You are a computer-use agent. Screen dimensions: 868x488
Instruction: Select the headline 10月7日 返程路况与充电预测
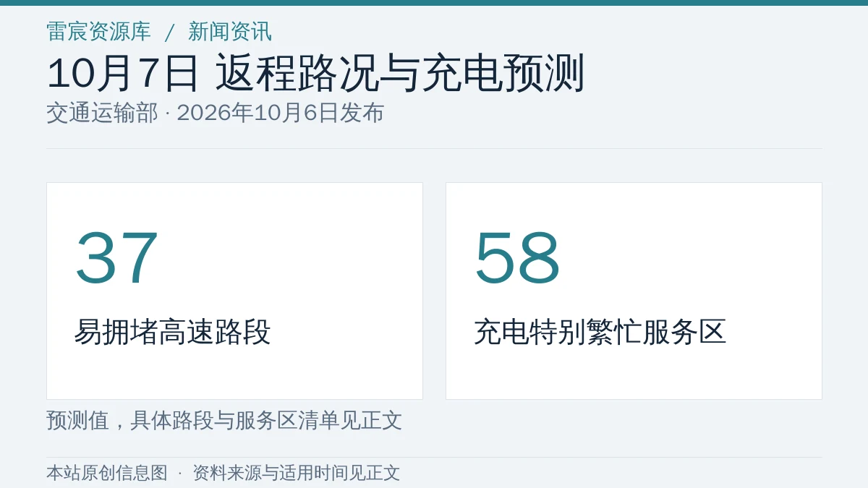pos(315,74)
